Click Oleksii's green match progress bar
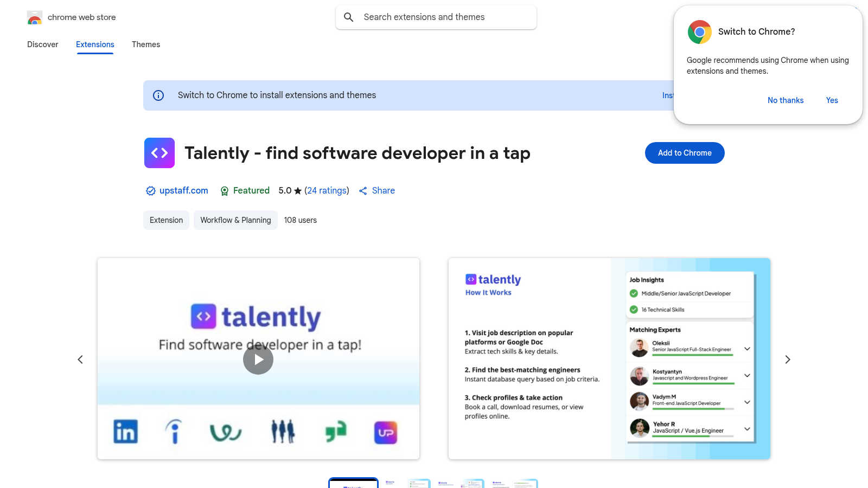Image resolution: width=868 pixels, height=488 pixels. (692, 355)
